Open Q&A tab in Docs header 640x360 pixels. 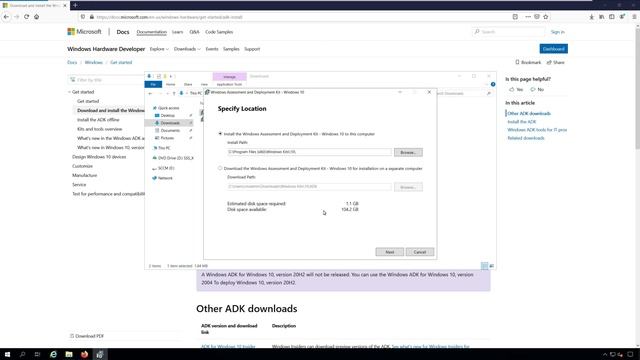[194, 32]
